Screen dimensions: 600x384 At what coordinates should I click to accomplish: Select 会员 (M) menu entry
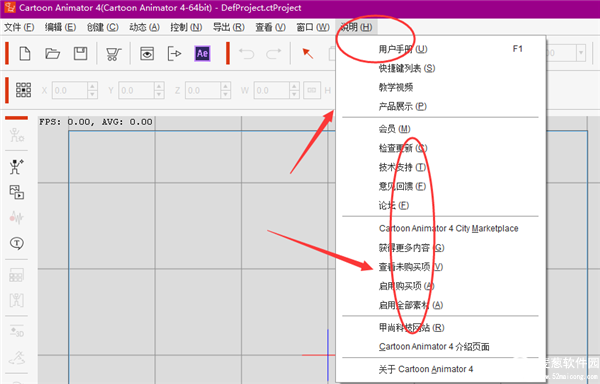(x=440, y=129)
